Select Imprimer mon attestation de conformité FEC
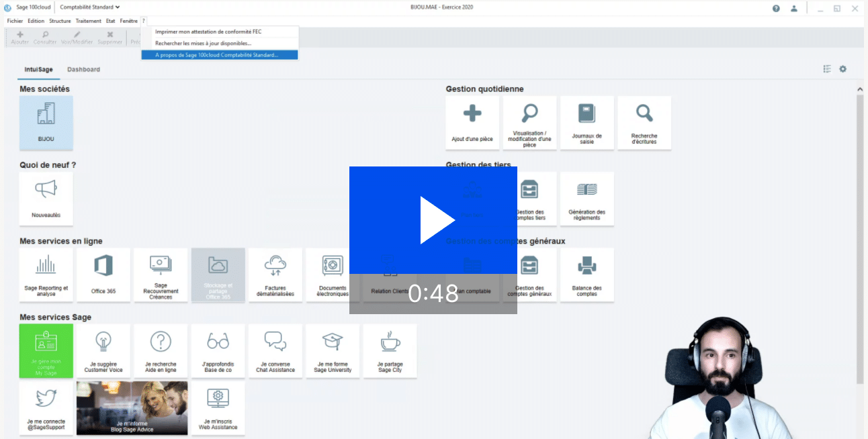Image resolution: width=868 pixels, height=439 pixels. 220,32
